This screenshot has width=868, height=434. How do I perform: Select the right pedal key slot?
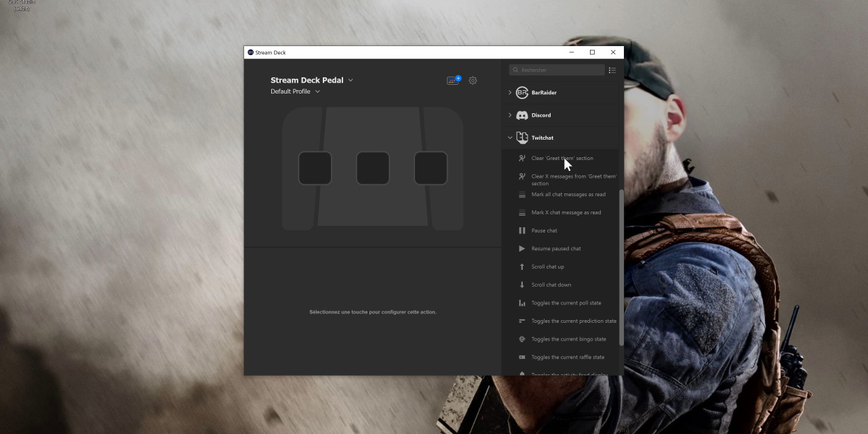431,168
